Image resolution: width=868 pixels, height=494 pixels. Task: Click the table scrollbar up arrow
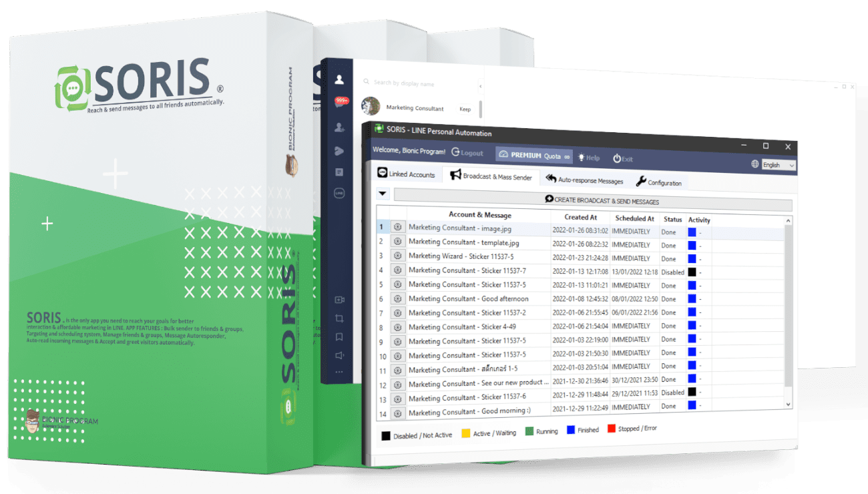coord(788,221)
